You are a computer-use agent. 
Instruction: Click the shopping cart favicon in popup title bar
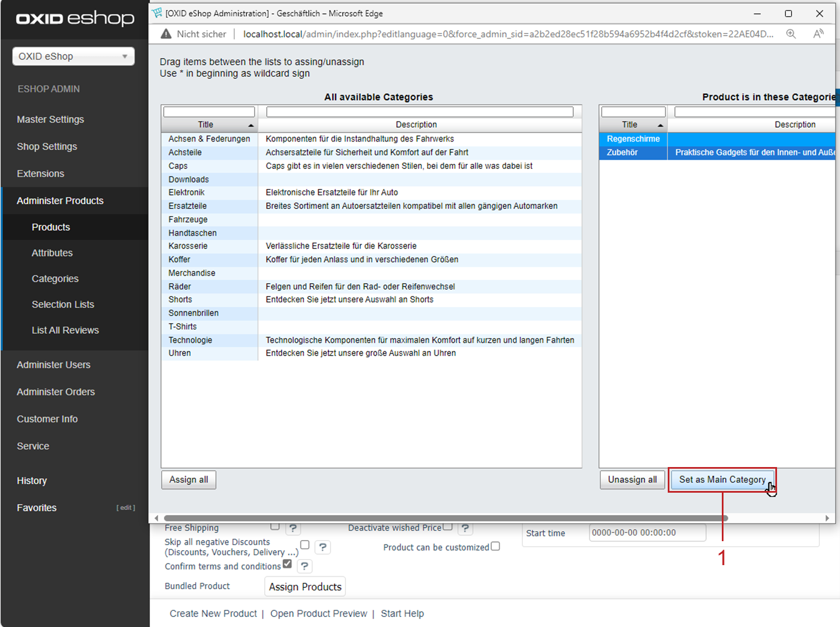coord(157,13)
